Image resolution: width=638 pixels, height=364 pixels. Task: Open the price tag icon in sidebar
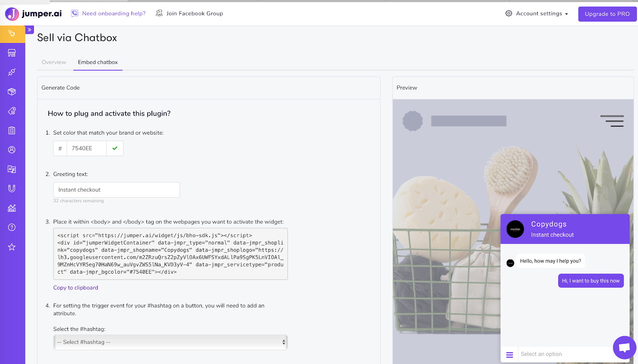(12, 111)
